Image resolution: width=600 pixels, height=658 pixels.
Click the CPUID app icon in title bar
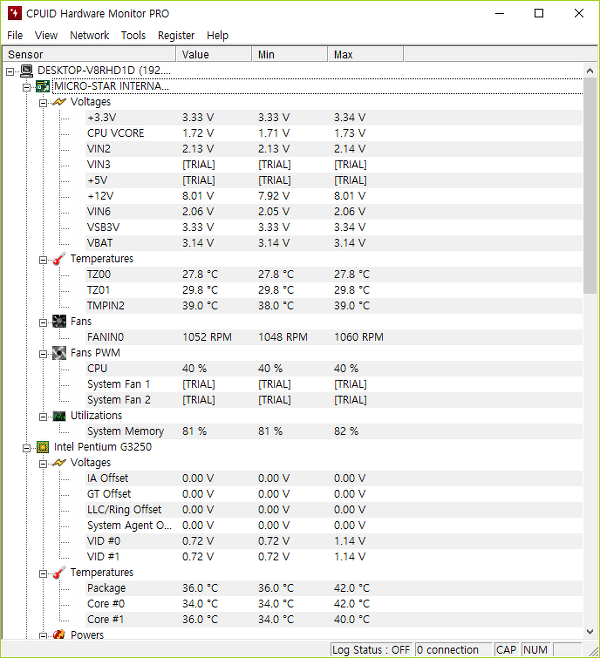click(14, 13)
